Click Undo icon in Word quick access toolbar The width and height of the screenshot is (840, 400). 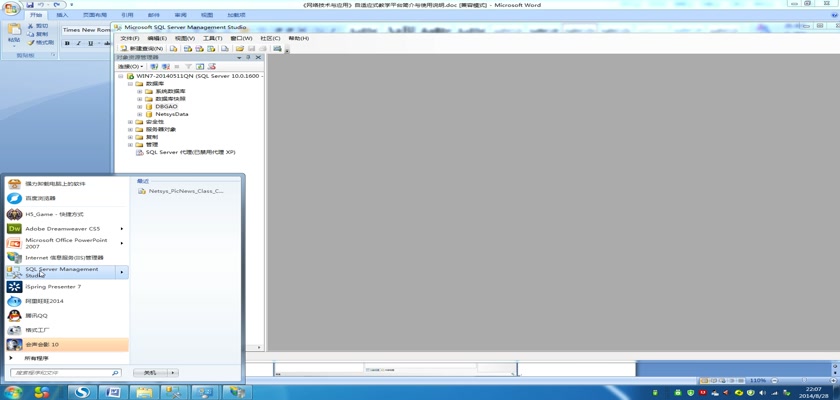click(41, 4)
